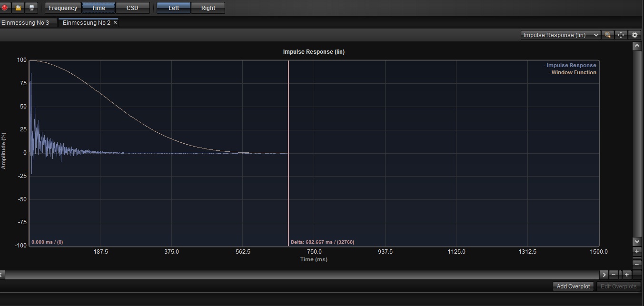Viewport: 644px width, 306px height.
Task: Open graph settings gear icon
Action: click(634, 35)
